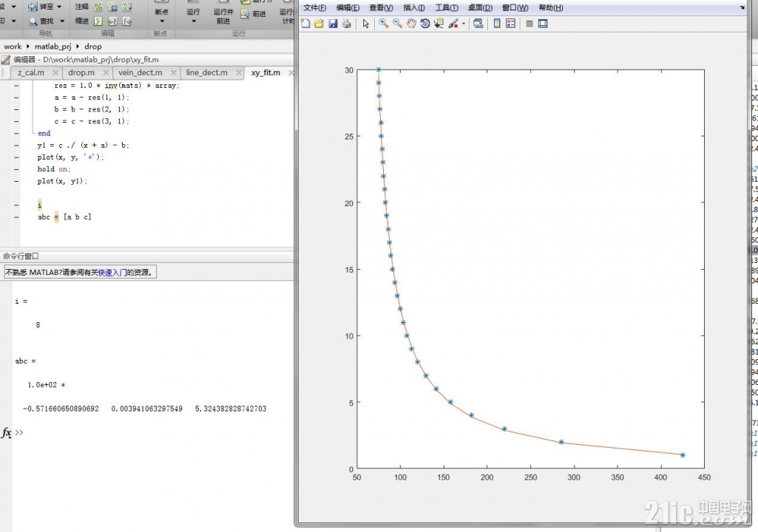Print the figure using printer icon
Screen dimensions: 758x532
pyautogui.click(x=347, y=24)
